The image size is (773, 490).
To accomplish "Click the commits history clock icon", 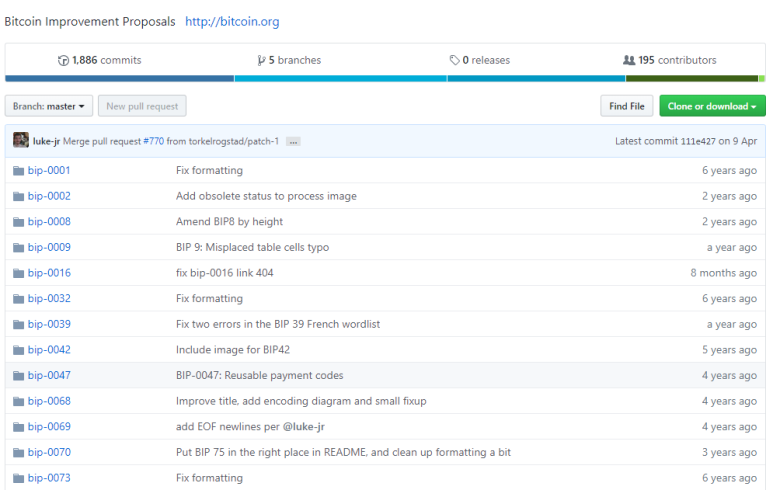I will [63, 61].
